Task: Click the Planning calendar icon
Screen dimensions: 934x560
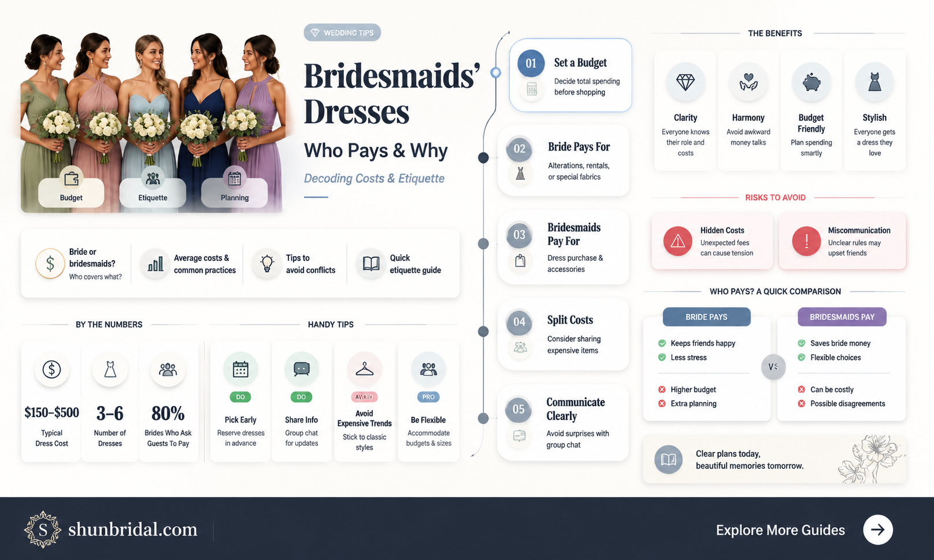Action: (234, 179)
